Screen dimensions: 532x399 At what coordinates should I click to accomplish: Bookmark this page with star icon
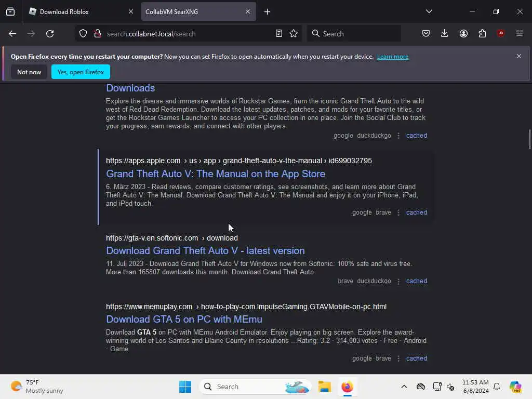[x=294, y=34]
